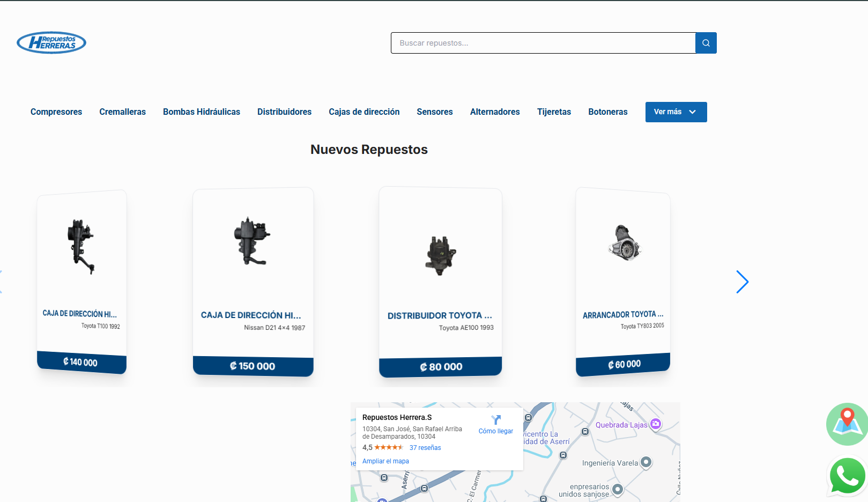Focus the Buscar repuestos search field

[543, 43]
